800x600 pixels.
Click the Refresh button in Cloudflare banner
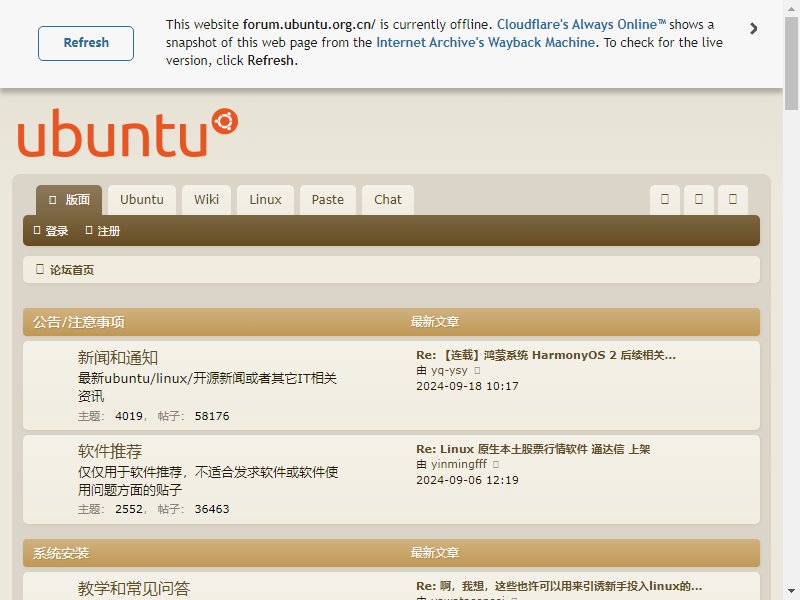pos(86,43)
